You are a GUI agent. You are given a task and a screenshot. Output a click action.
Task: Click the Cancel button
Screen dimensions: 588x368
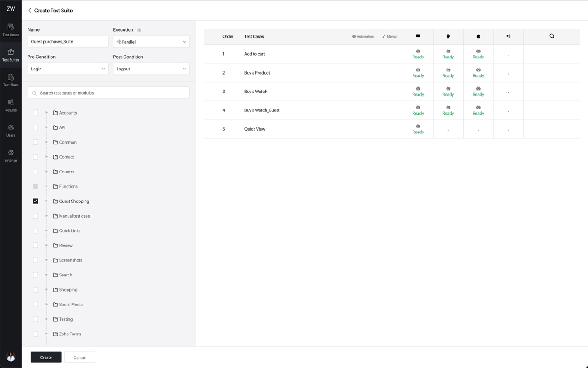click(x=79, y=357)
